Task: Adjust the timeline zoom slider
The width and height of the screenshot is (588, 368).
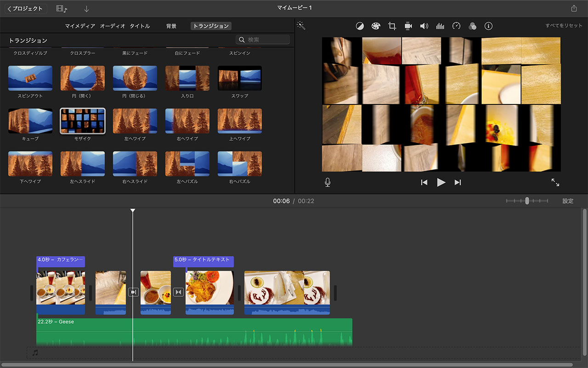Action: [x=527, y=201]
